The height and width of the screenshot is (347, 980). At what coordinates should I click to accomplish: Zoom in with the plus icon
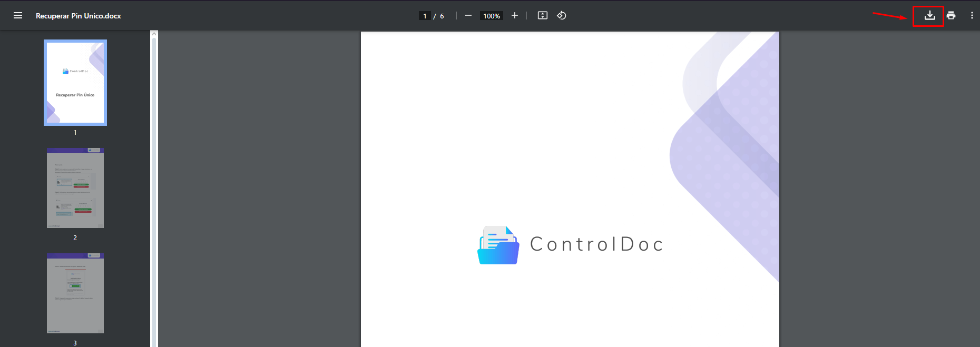[515, 16]
